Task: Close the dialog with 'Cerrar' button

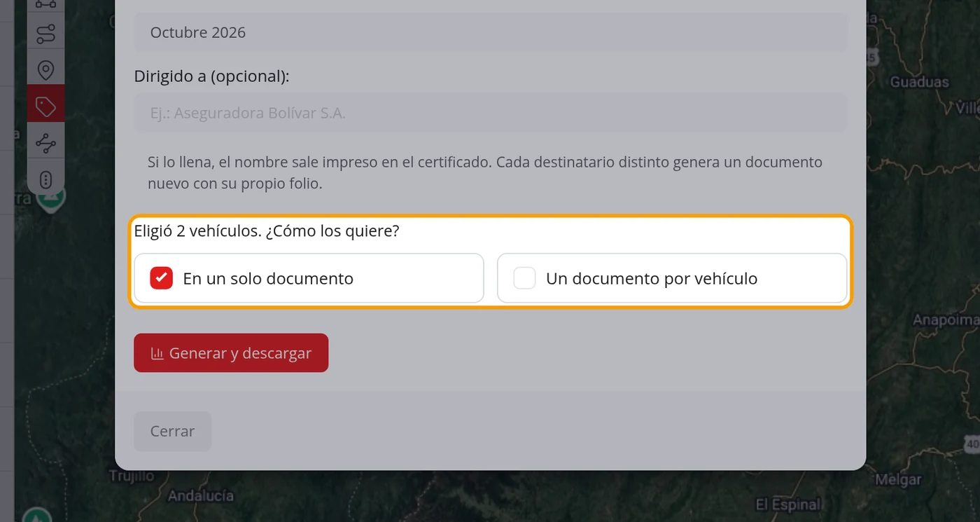Action: [x=172, y=431]
